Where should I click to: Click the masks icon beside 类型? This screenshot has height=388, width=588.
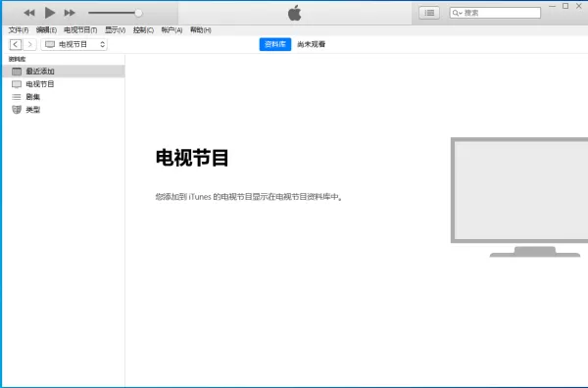tap(17, 110)
